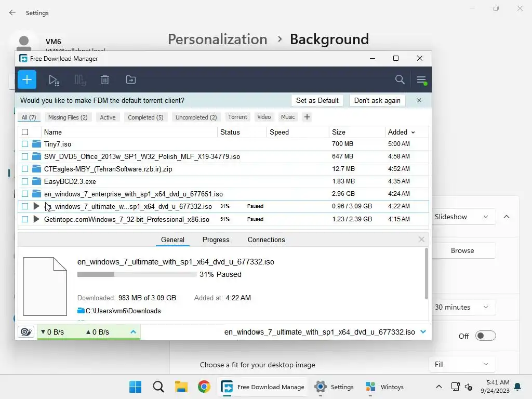This screenshot has height=399, width=532.
Task: Click Personalization breadcrumb in Settings
Action: pyautogui.click(x=218, y=39)
